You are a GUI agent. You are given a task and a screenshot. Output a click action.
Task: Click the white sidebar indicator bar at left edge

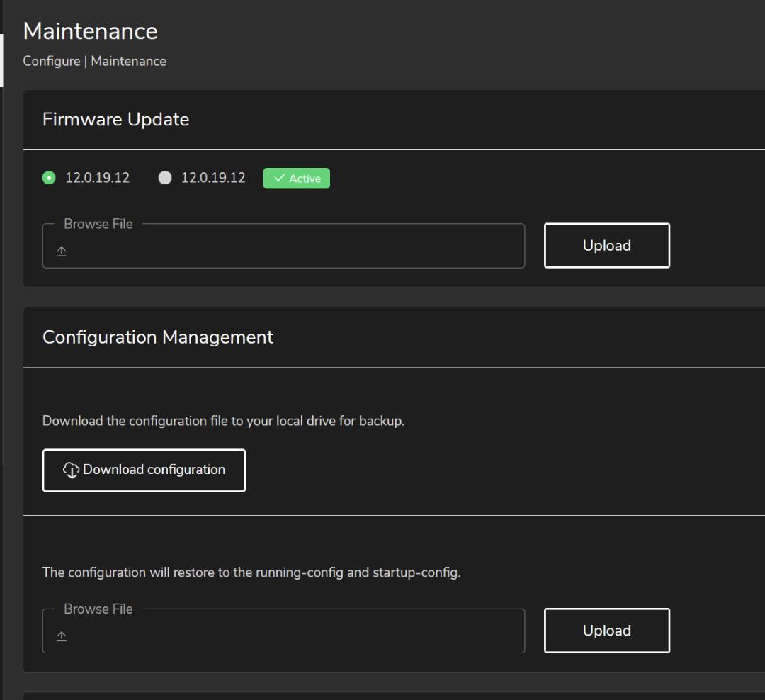pyautogui.click(x=1, y=60)
